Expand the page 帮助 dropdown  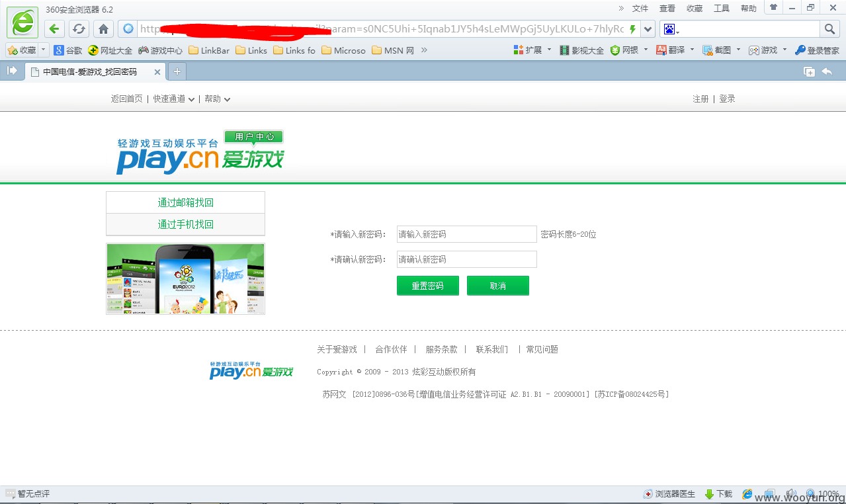[x=218, y=99]
